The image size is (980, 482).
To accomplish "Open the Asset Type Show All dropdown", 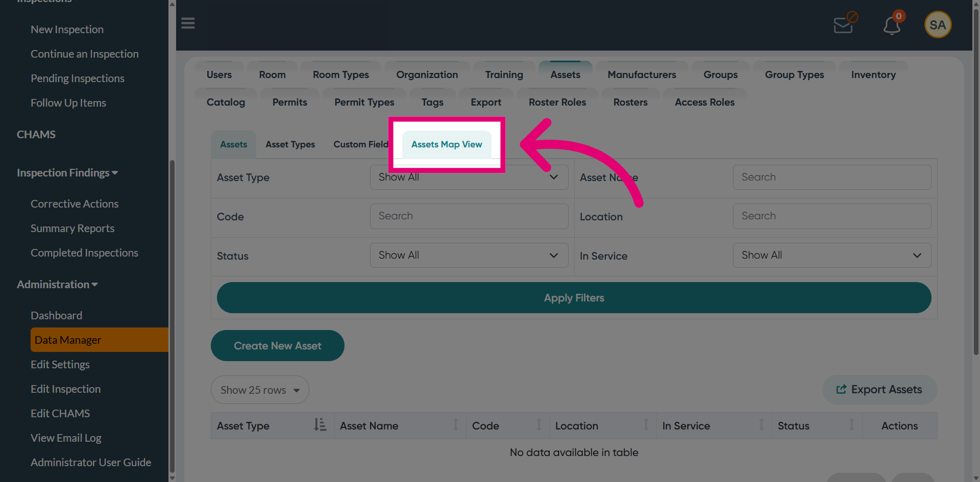I will (x=469, y=177).
